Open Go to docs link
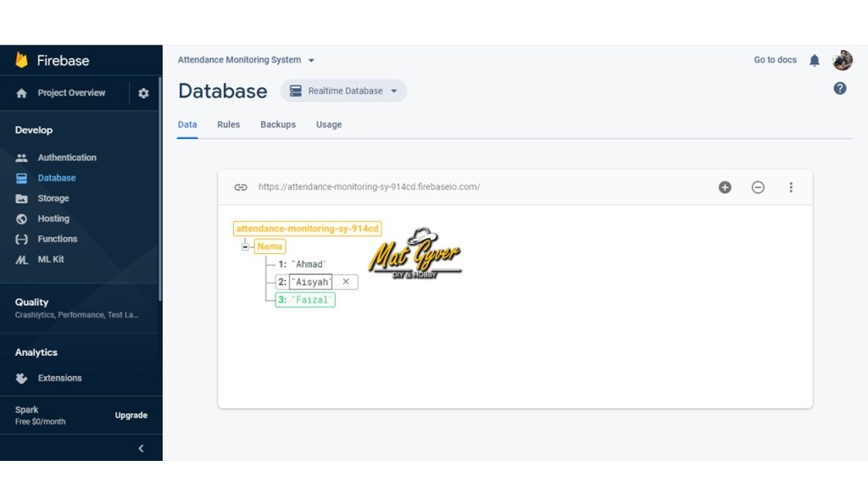The width and height of the screenshot is (868, 488). pos(775,60)
